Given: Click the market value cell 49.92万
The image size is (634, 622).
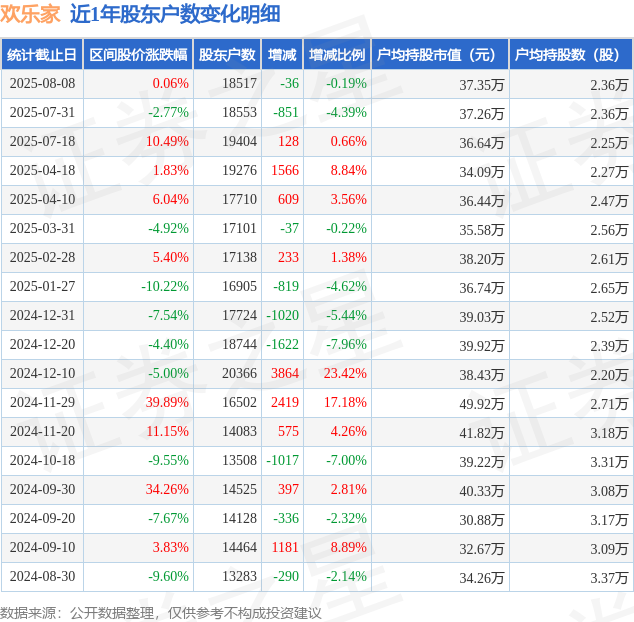Looking at the screenshot, I should [x=482, y=404].
